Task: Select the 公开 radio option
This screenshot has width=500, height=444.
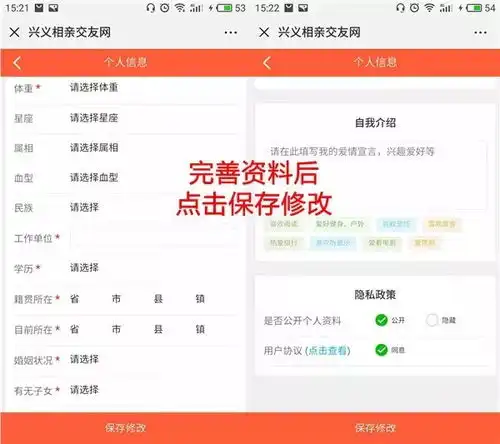Action: point(381,320)
